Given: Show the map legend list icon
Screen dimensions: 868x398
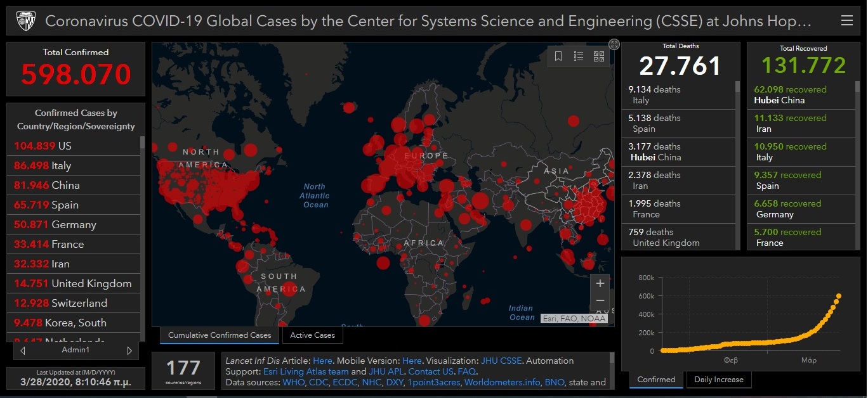Looking at the screenshot, I should 579,56.
